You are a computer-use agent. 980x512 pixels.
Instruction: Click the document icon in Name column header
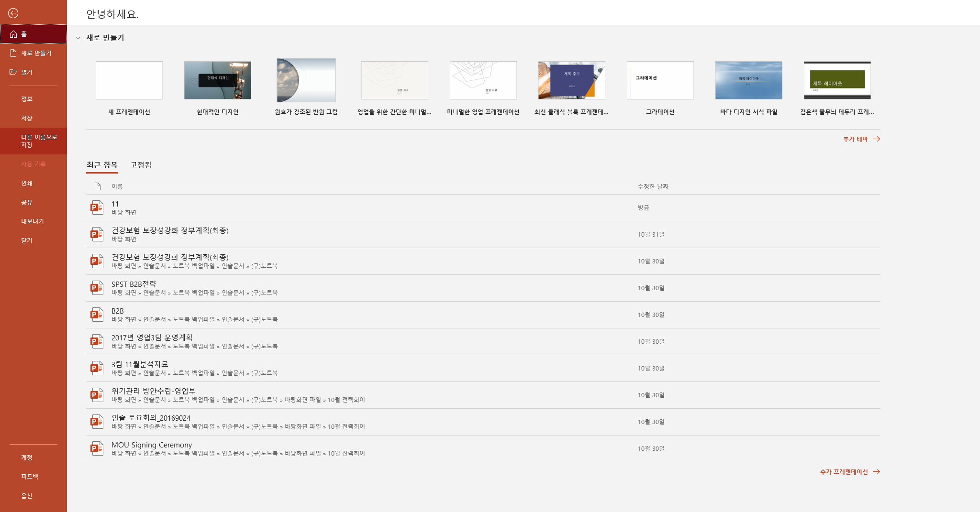click(98, 186)
